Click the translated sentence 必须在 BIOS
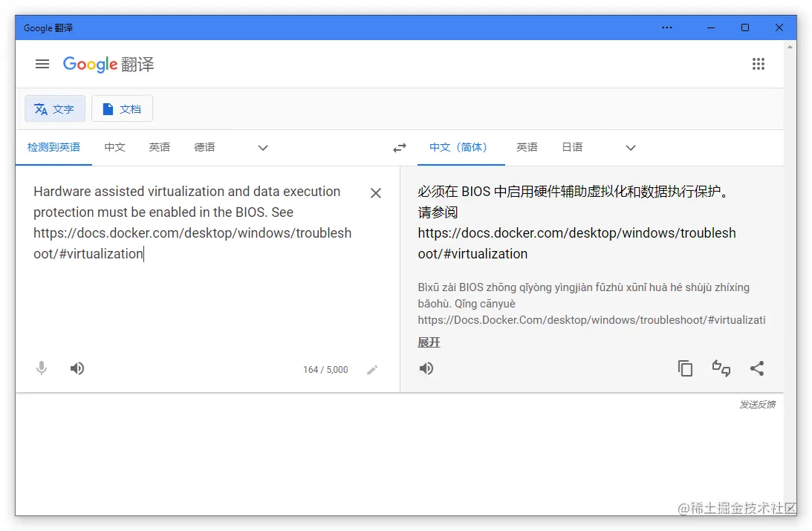The image size is (812, 531). coord(574,192)
